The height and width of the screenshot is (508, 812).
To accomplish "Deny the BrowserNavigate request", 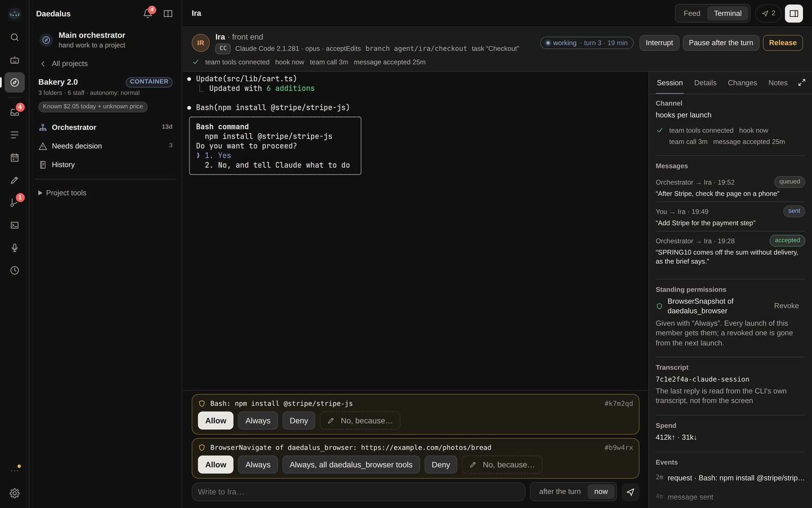I will pos(441,465).
